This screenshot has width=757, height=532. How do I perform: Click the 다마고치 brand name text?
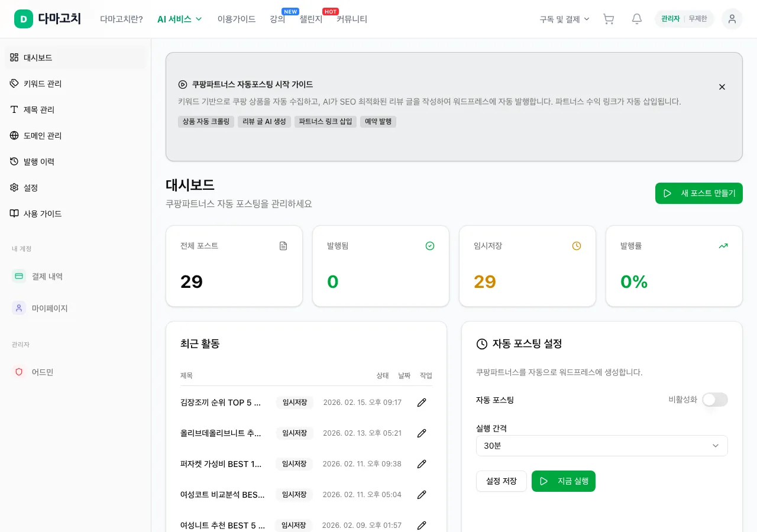59,19
